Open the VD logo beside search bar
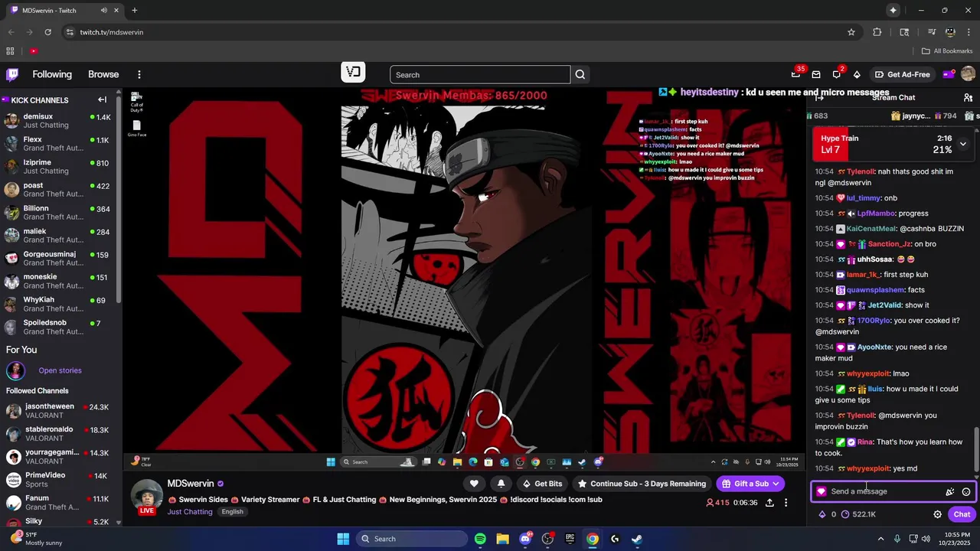The image size is (980, 551). tap(353, 73)
